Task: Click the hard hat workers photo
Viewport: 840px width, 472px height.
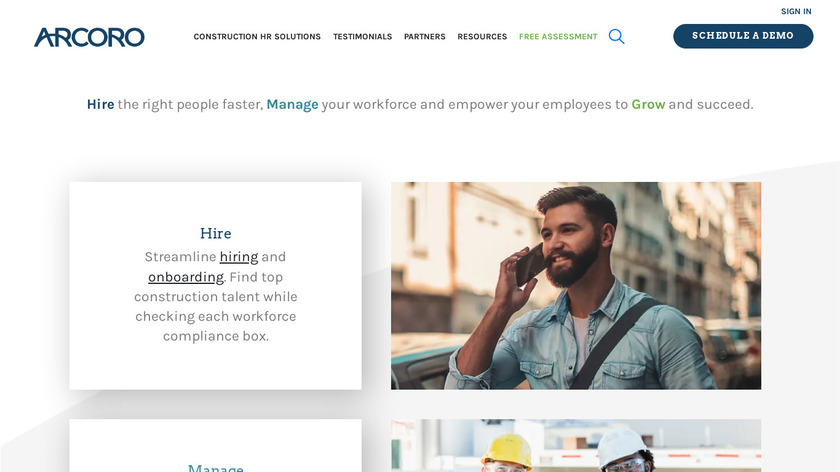Action: [x=576, y=446]
